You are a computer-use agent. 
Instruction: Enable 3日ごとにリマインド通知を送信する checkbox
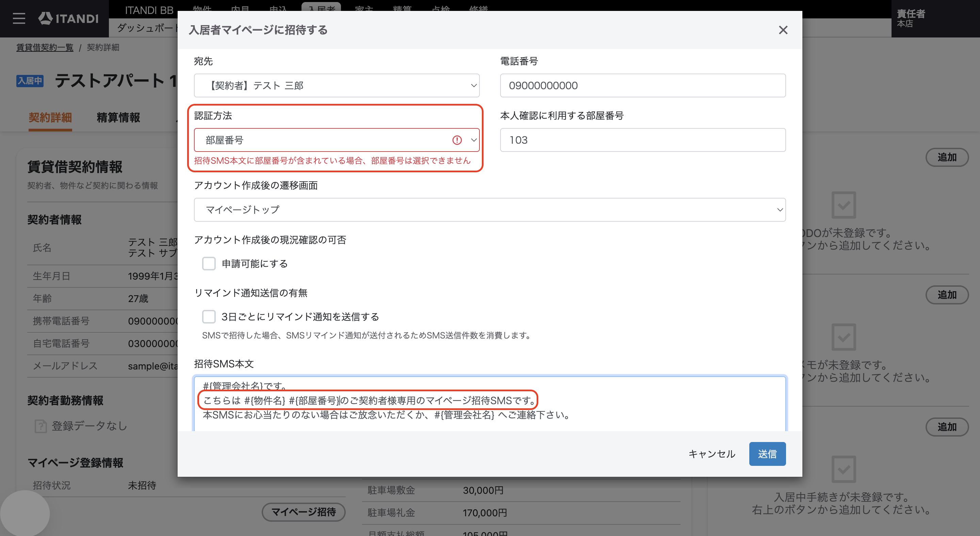209,316
